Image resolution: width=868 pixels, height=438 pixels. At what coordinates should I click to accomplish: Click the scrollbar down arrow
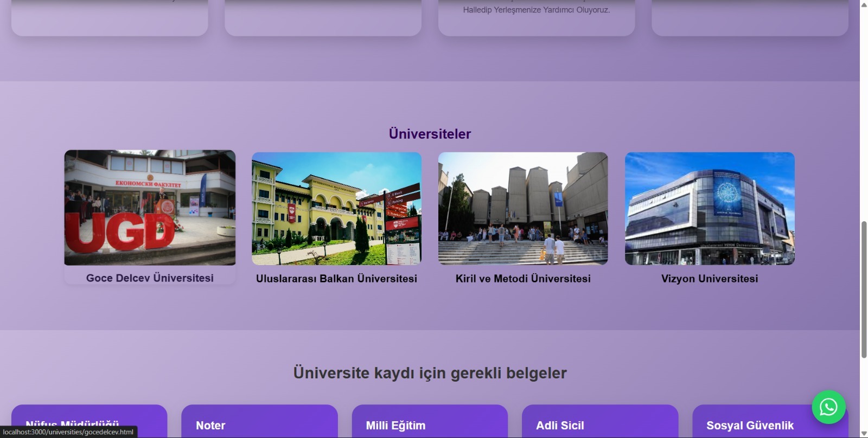pyautogui.click(x=864, y=433)
